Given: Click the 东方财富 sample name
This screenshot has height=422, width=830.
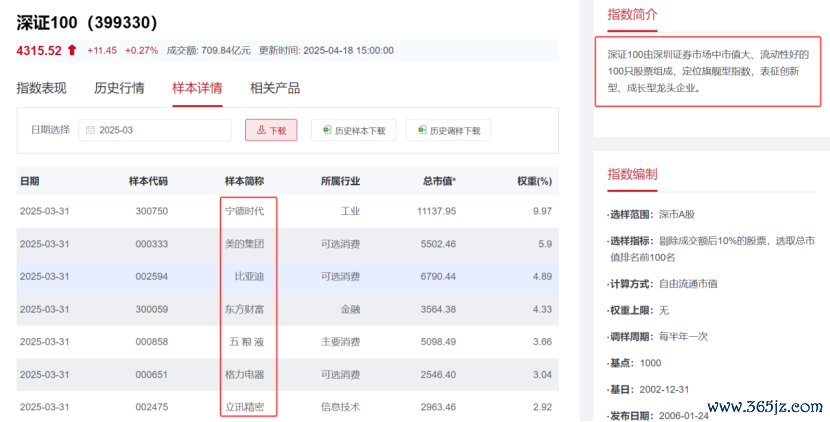Looking at the screenshot, I should (245, 309).
